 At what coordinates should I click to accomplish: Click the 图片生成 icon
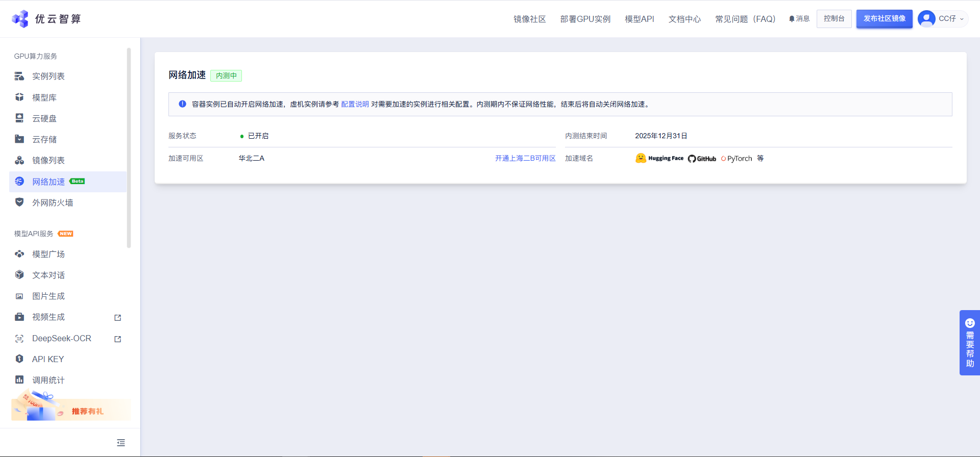coord(19,296)
